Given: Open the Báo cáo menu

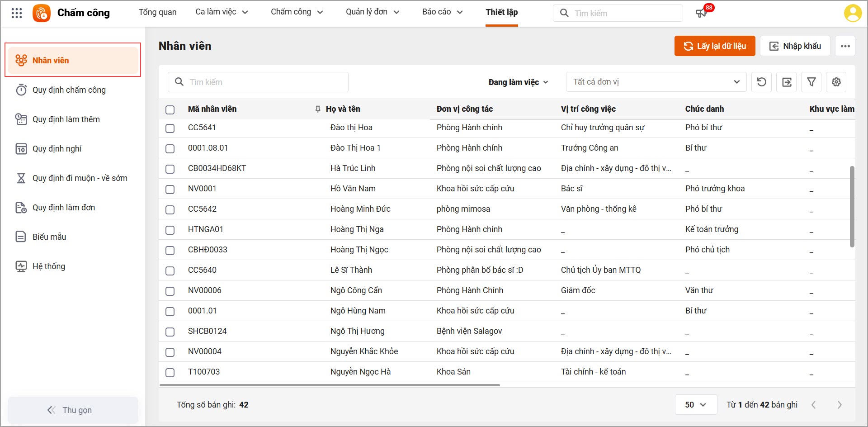Looking at the screenshot, I should (x=442, y=12).
